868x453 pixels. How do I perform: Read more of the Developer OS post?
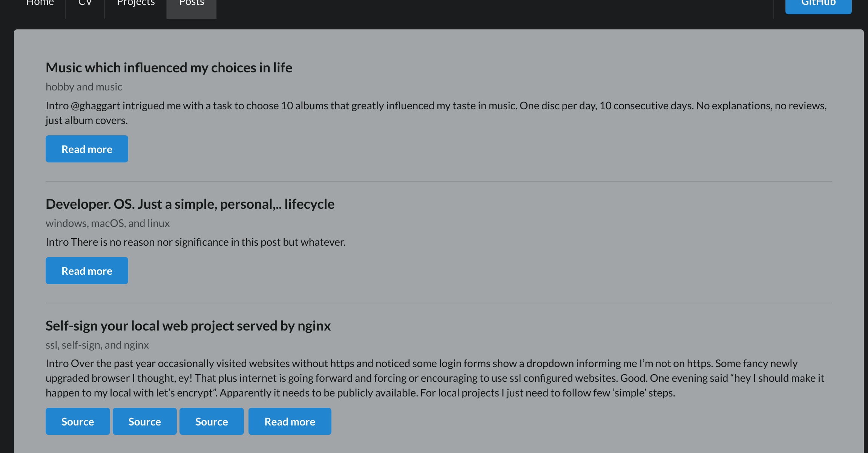pyautogui.click(x=87, y=271)
